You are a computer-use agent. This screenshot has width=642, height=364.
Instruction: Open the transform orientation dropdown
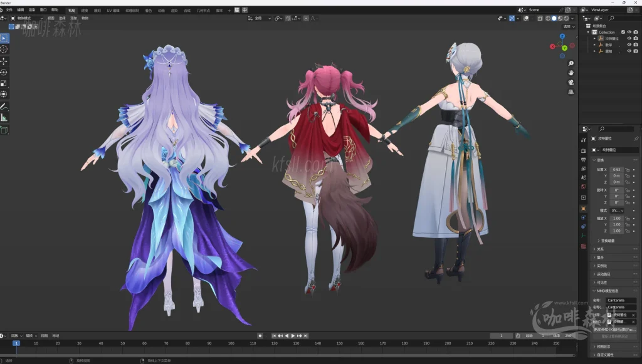coord(260,18)
